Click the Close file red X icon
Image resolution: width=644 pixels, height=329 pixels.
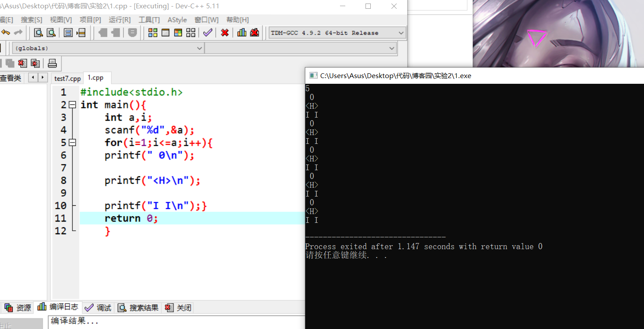23,63
